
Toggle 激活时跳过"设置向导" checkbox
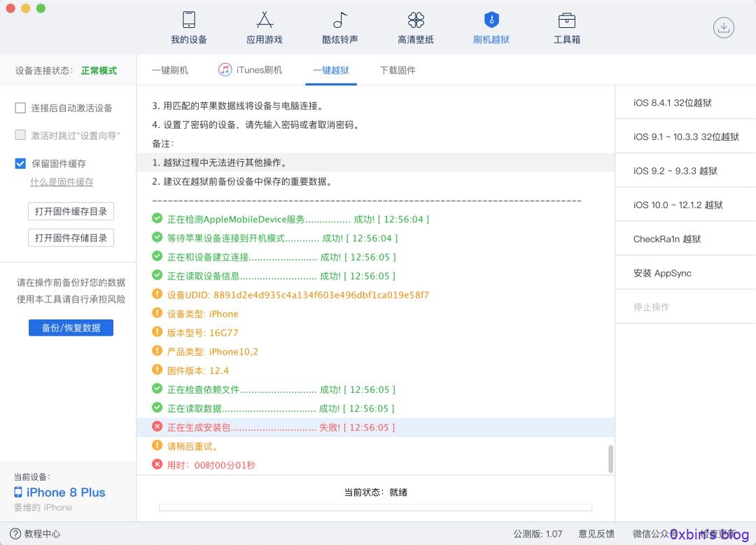coord(20,135)
